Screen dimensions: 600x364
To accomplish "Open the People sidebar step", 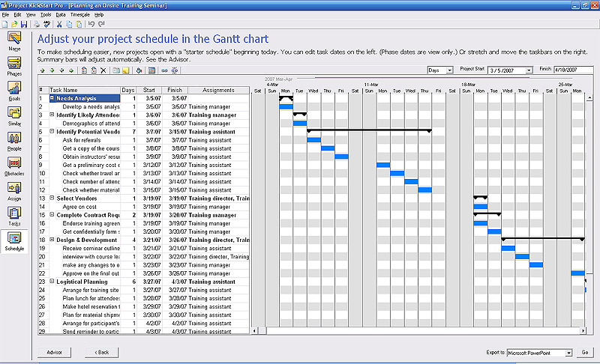I will (x=14, y=140).
